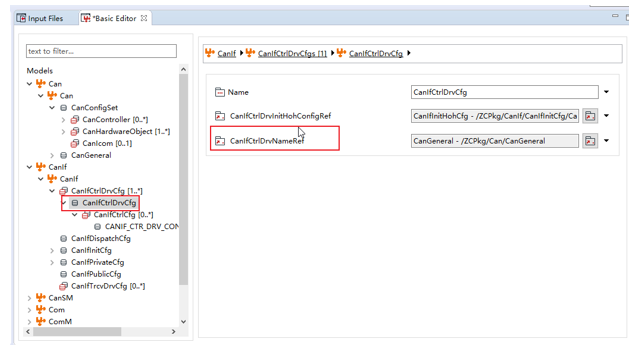Expand the CanSM module
Viewport: 640px width, 360px height.
point(29,298)
